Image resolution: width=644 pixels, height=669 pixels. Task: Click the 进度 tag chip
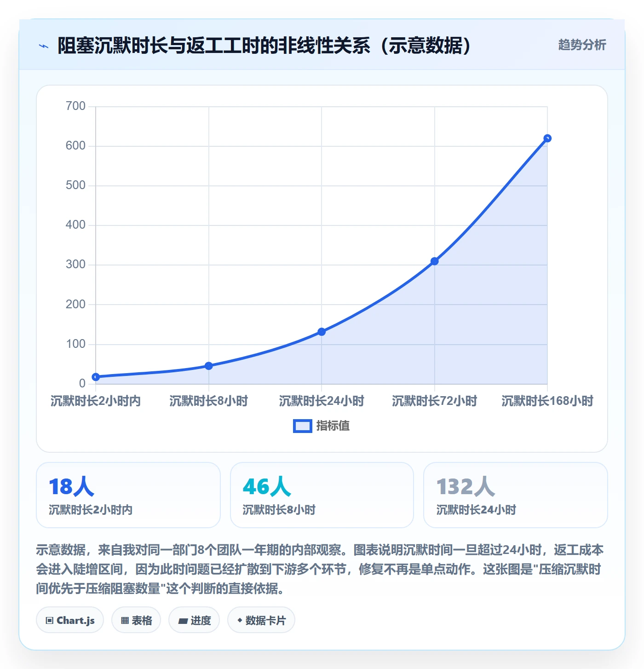pyautogui.click(x=194, y=620)
